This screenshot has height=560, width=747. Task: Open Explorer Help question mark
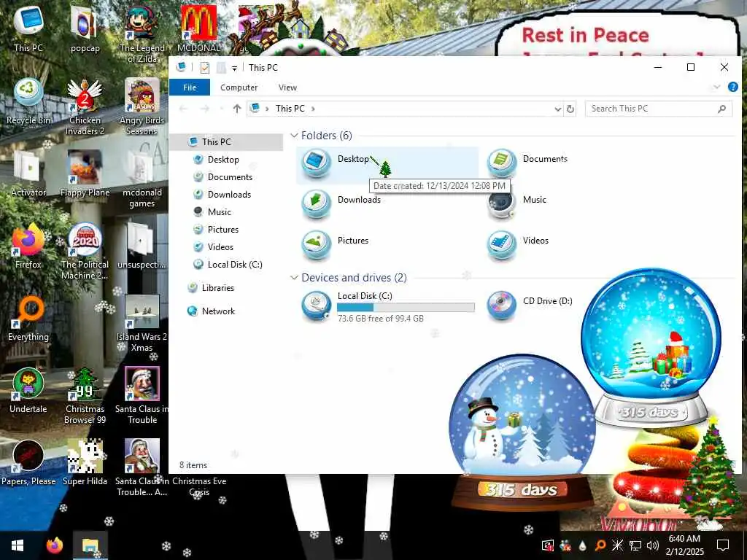[x=733, y=87]
